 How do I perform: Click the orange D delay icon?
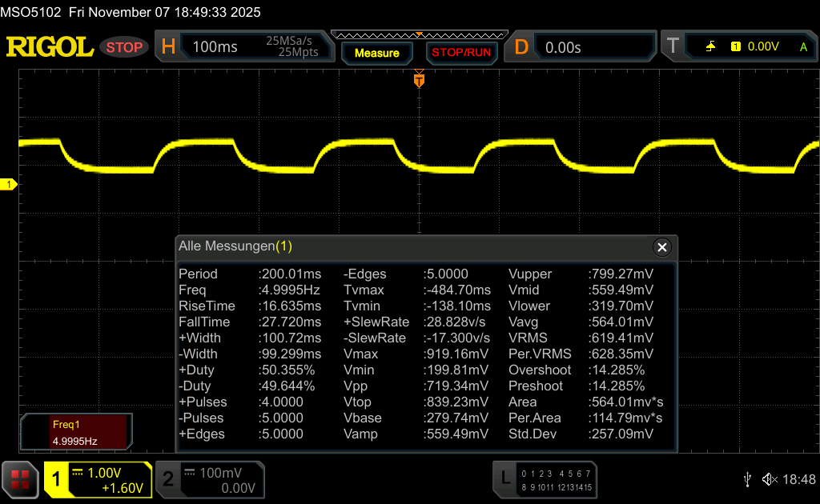[521, 47]
